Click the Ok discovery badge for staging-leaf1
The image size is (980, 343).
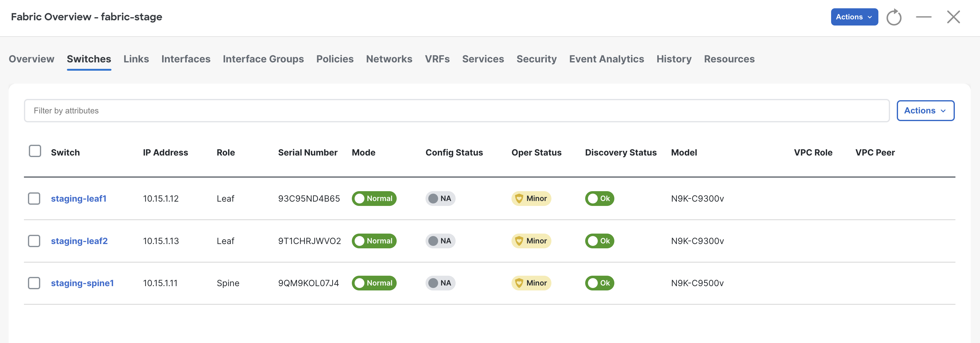(600, 199)
